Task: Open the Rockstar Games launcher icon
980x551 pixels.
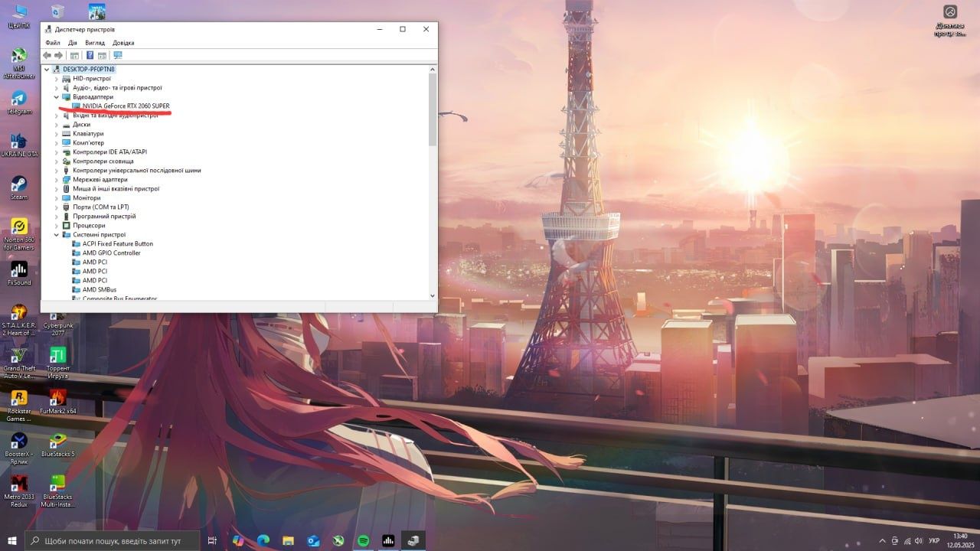Action: coord(19,406)
